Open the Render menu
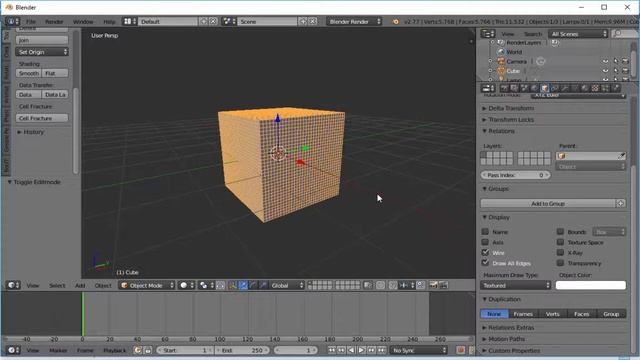The image size is (640, 360). pos(54,21)
